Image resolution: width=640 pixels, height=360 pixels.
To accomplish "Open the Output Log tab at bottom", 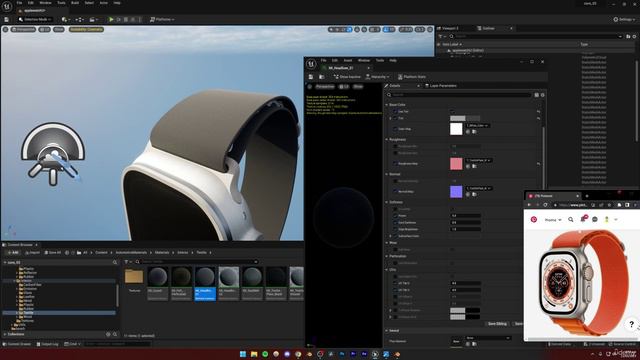I will [47, 344].
